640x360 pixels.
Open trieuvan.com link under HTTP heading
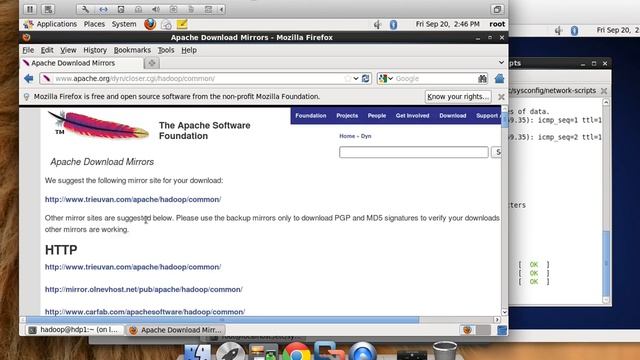coord(133,267)
